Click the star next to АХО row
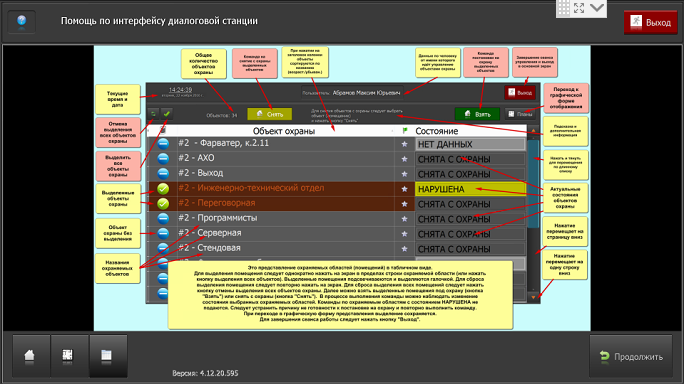Image resolution: width=684 pixels, height=384 pixels. click(x=404, y=159)
